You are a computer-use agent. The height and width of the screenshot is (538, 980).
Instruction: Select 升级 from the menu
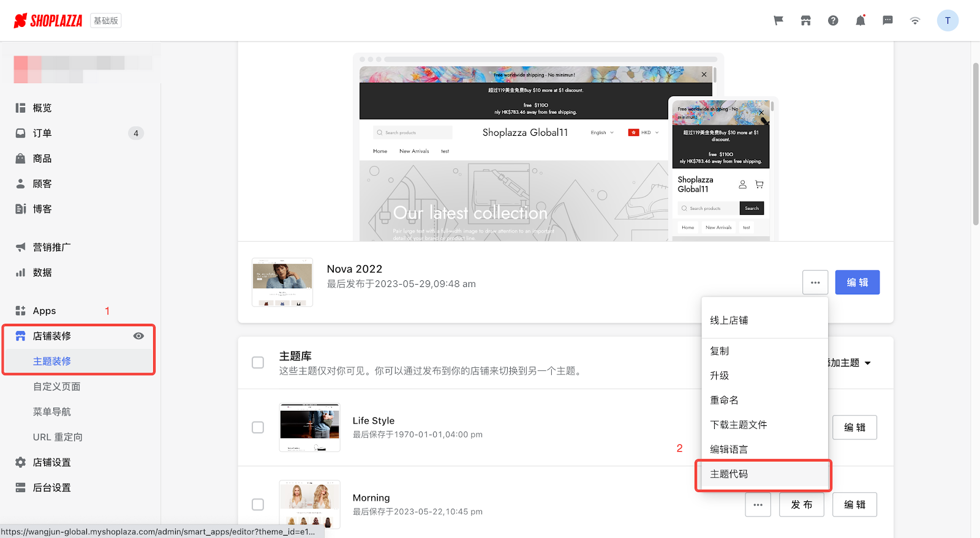(764, 375)
